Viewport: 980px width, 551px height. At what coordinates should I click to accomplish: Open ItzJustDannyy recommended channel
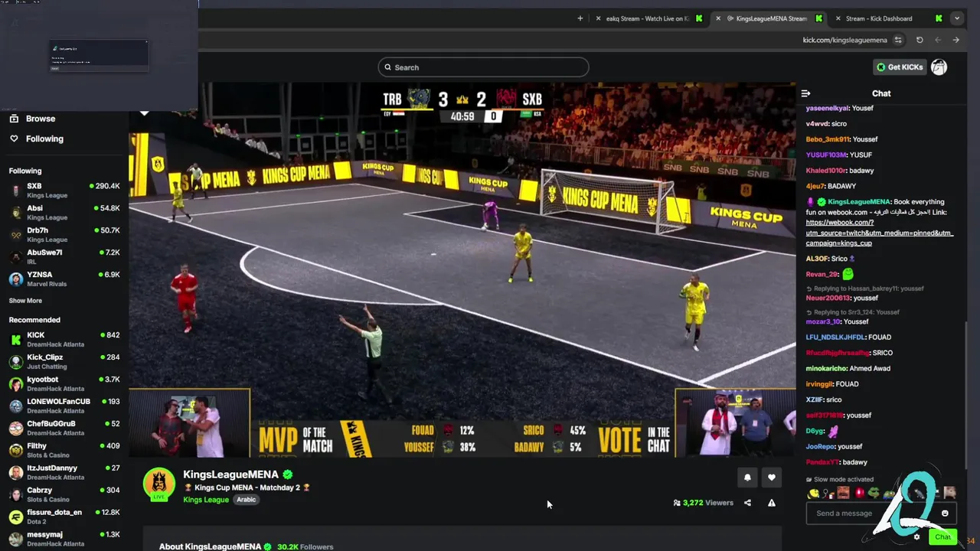point(64,473)
